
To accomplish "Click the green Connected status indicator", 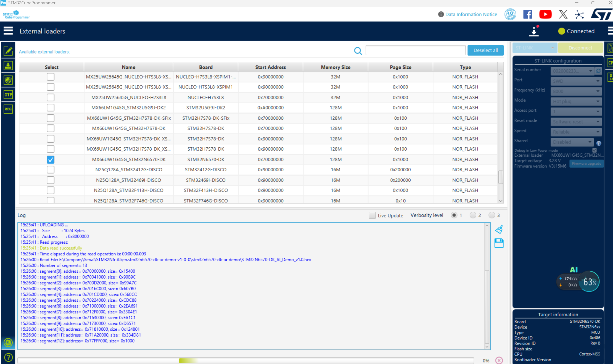I will pos(561,31).
